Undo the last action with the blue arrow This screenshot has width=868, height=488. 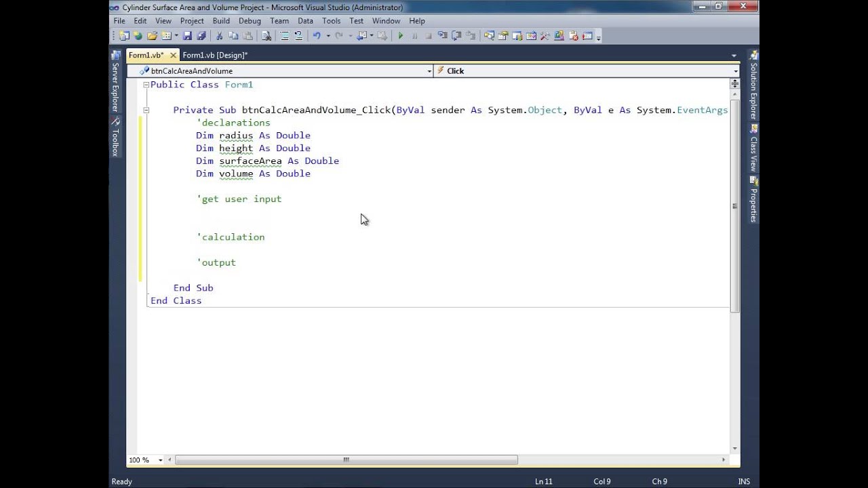[x=317, y=35]
